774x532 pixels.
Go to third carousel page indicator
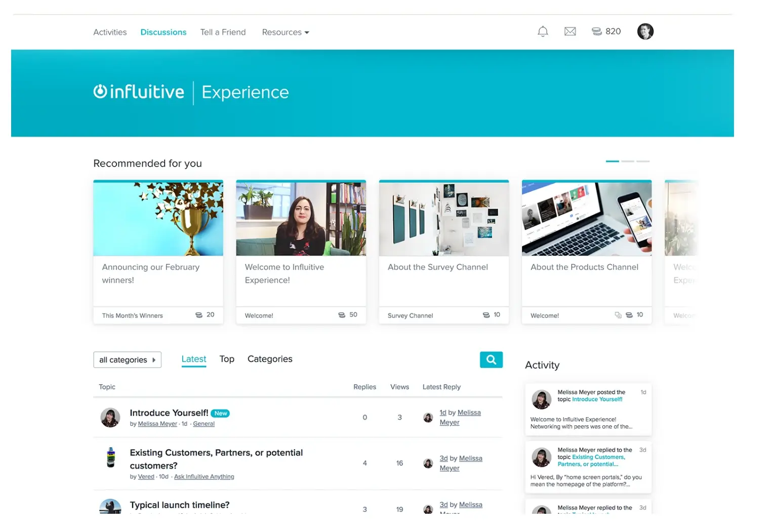(x=643, y=161)
